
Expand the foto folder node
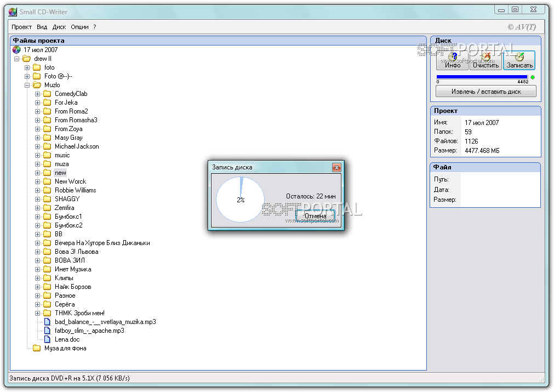pos(27,67)
